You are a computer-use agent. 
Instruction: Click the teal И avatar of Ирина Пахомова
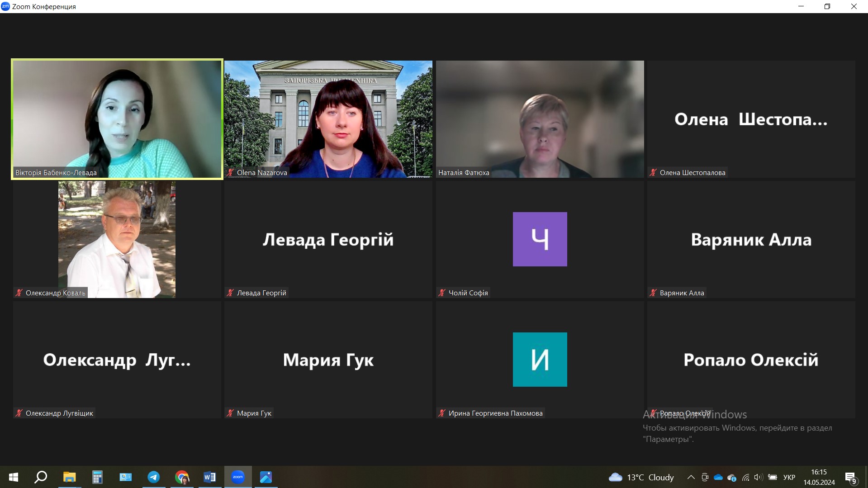(x=540, y=359)
